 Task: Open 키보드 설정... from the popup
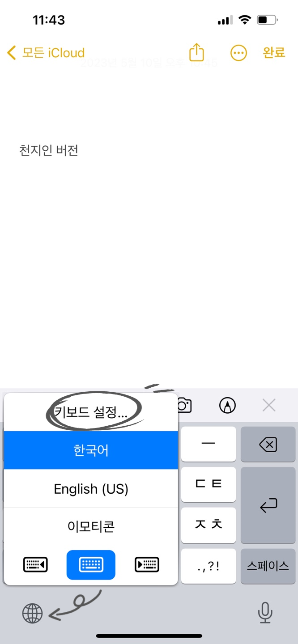pos(91,412)
